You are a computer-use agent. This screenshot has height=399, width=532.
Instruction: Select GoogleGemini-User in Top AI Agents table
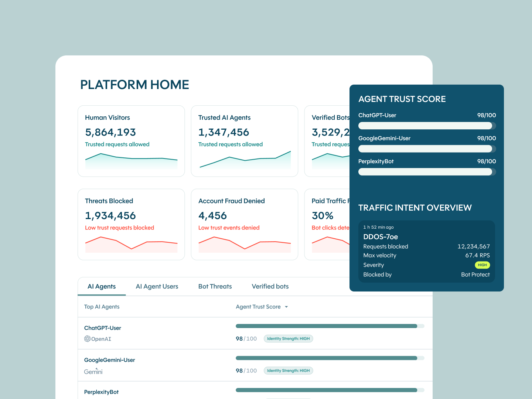tap(109, 360)
